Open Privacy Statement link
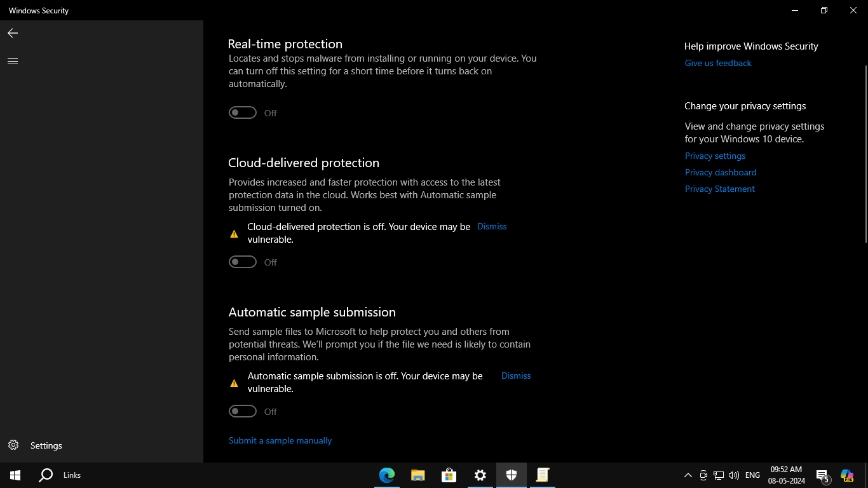The height and width of the screenshot is (488, 868). coord(720,189)
